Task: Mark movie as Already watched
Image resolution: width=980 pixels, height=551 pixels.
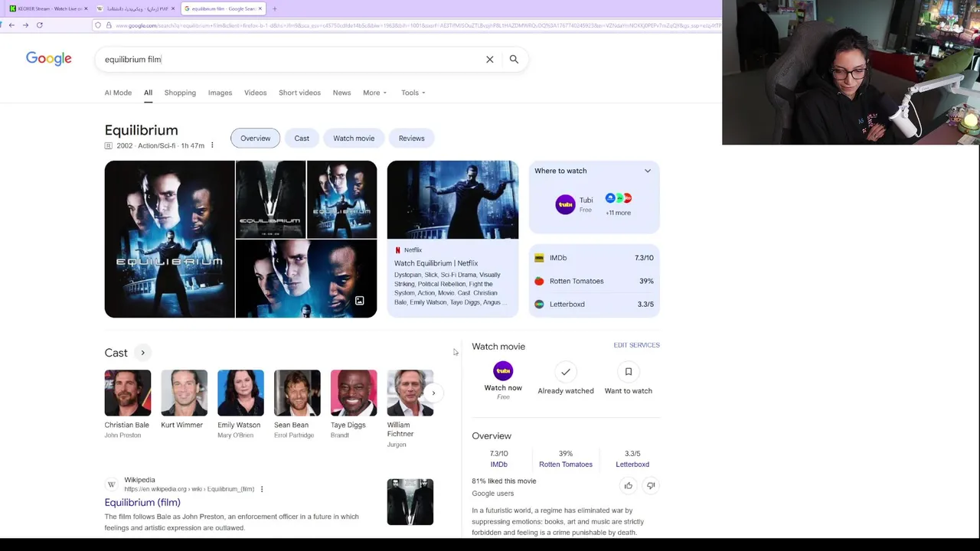Action: click(x=566, y=372)
